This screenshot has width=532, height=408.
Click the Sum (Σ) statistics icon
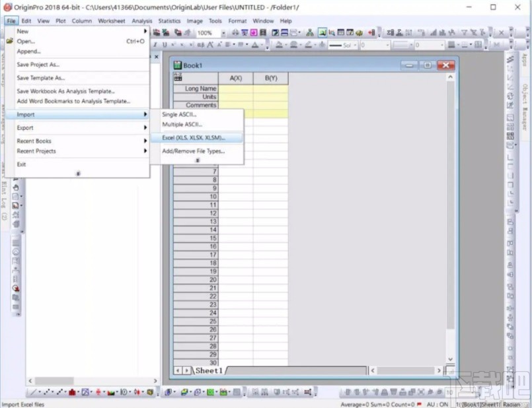[x=390, y=32]
